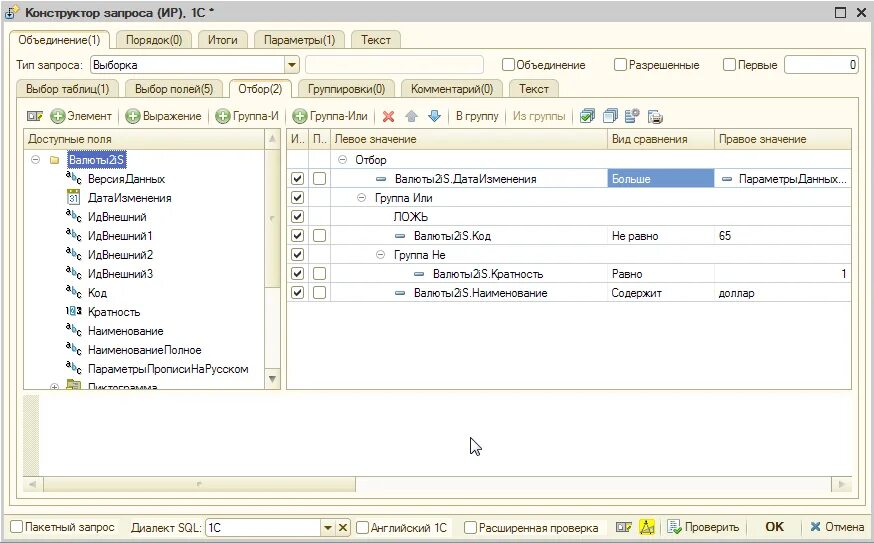Enable the Английский 1С checkbox
The width and height of the screenshot is (874, 543).
coord(362,527)
